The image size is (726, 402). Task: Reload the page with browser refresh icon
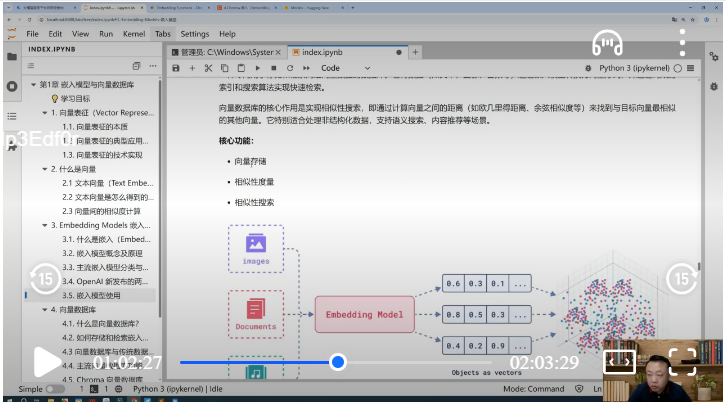(x=29, y=20)
